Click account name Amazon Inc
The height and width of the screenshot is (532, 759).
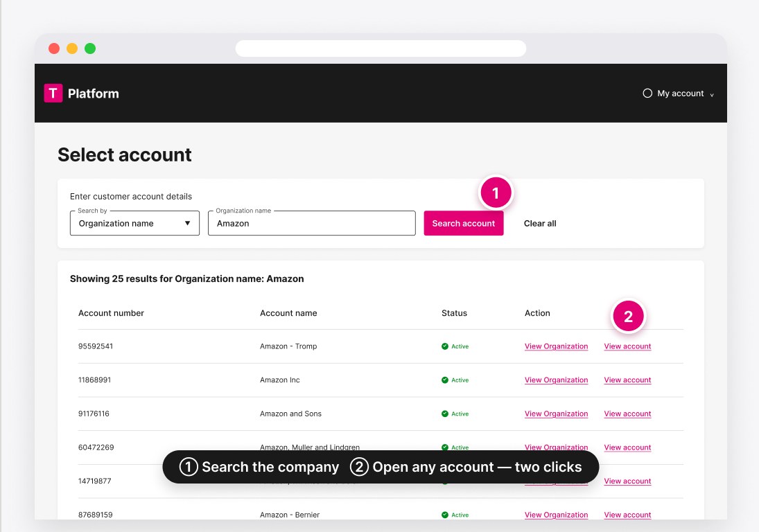tap(280, 380)
